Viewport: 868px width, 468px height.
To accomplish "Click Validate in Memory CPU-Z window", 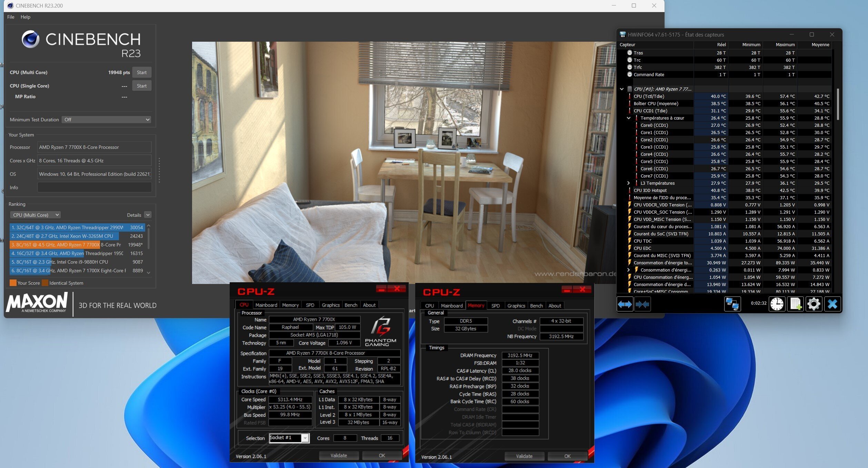I will (x=524, y=456).
